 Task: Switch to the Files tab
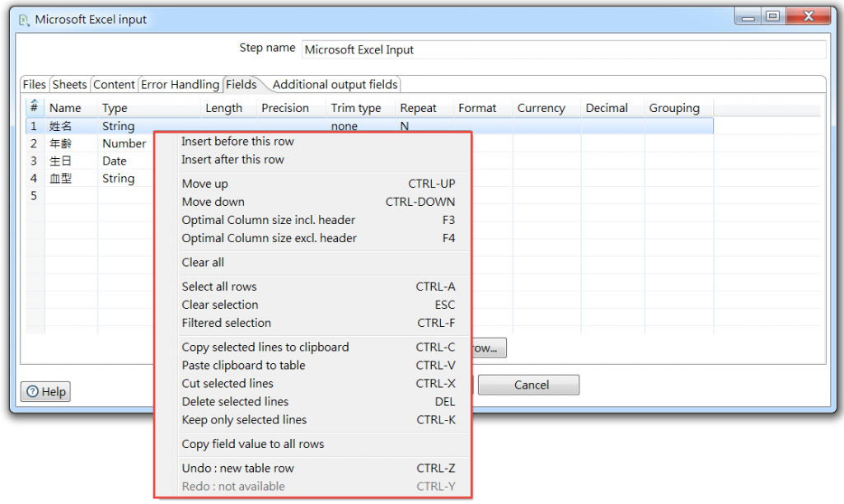point(35,85)
